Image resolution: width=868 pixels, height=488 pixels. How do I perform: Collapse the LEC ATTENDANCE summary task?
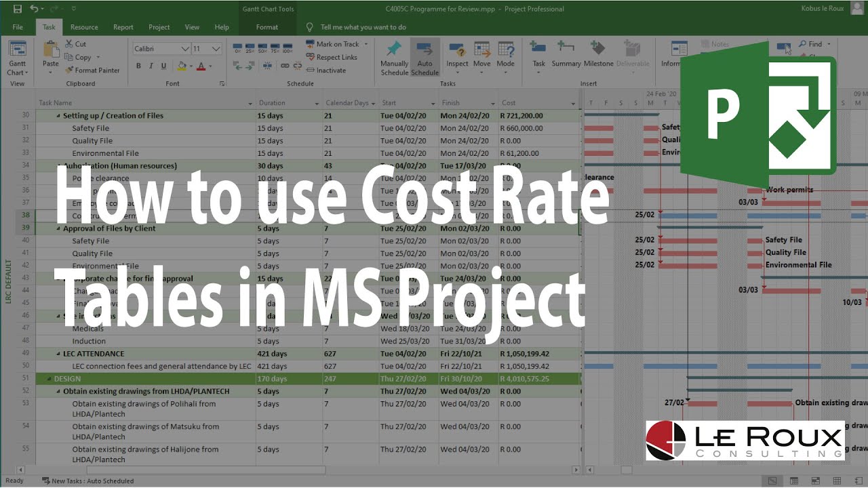[x=58, y=354]
